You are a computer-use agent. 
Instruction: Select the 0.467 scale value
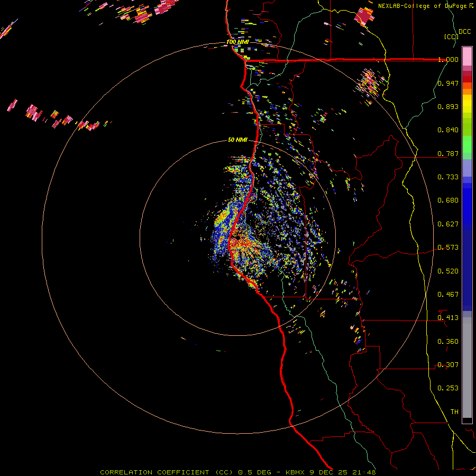tap(448, 295)
